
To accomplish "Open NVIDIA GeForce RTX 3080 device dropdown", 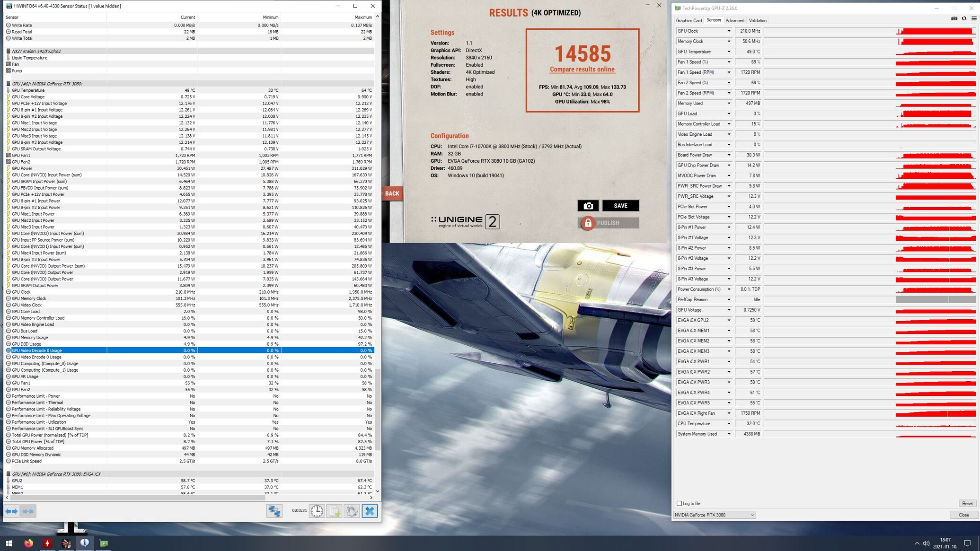I will (714, 515).
